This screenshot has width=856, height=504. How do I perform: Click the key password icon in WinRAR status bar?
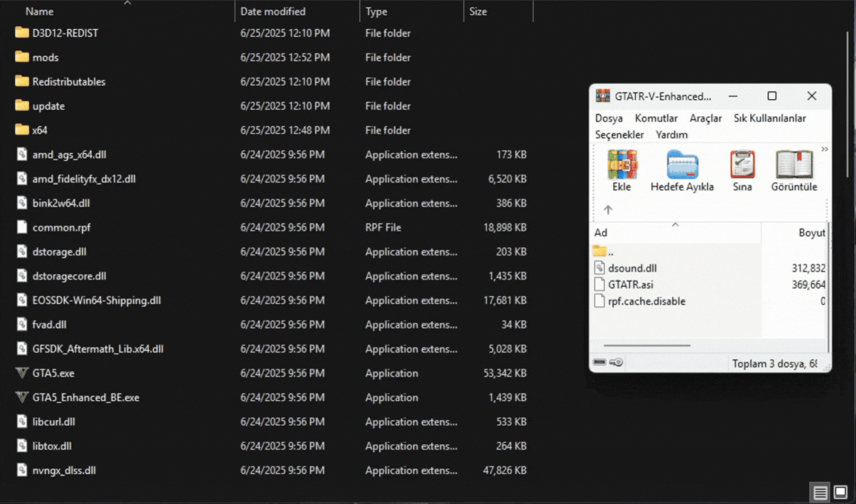pyautogui.click(x=616, y=362)
